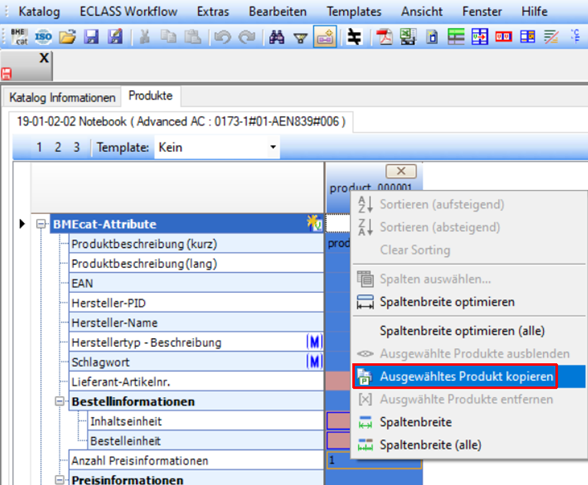Open the Extras menu
Viewport: 588px width, 485px height.
[x=213, y=11]
